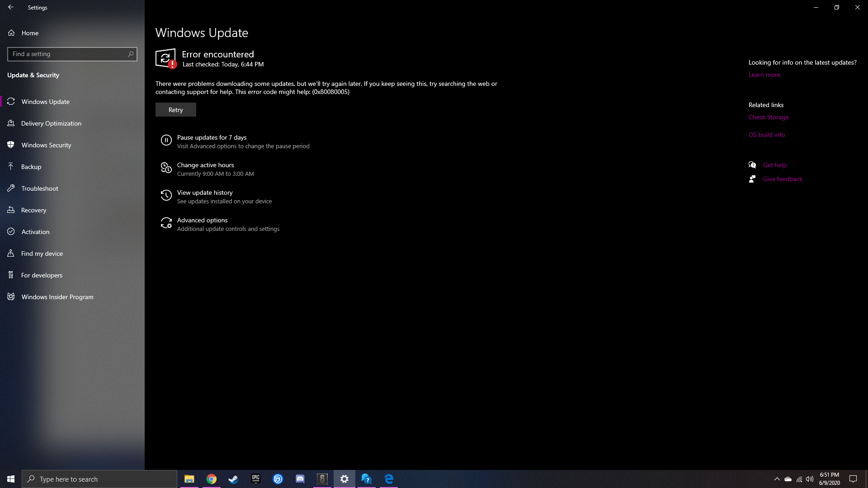Click the Check Storage link
The width and height of the screenshot is (868, 488).
coord(768,117)
